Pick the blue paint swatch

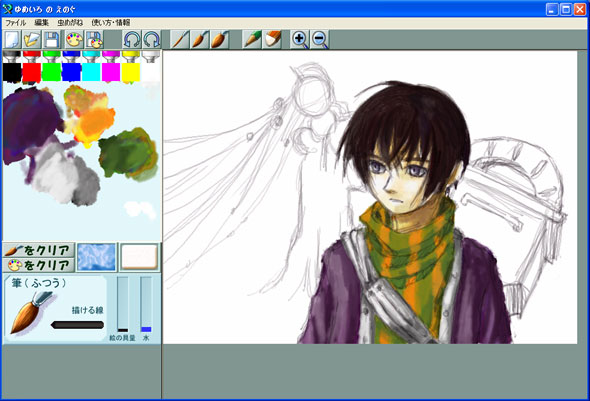point(71,72)
